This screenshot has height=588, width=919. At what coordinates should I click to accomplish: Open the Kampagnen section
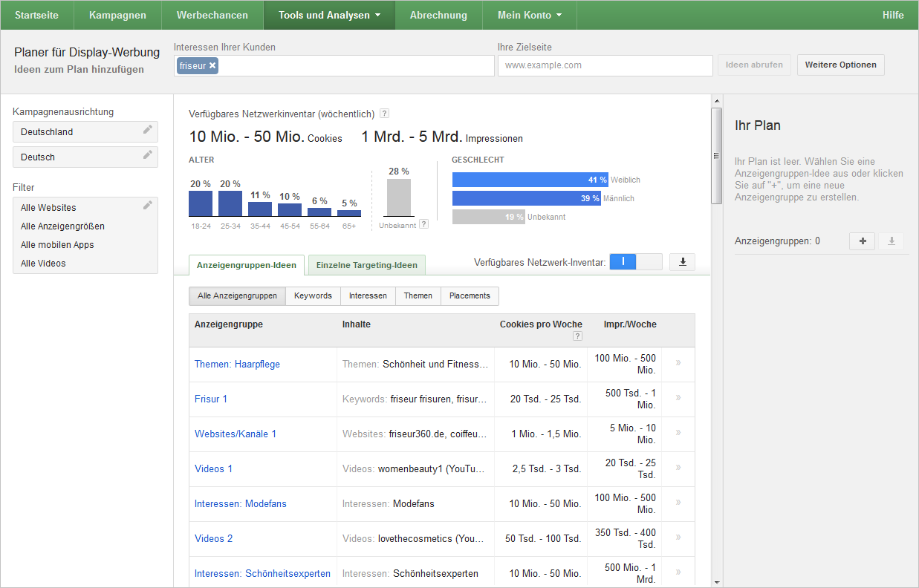point(117,15)
